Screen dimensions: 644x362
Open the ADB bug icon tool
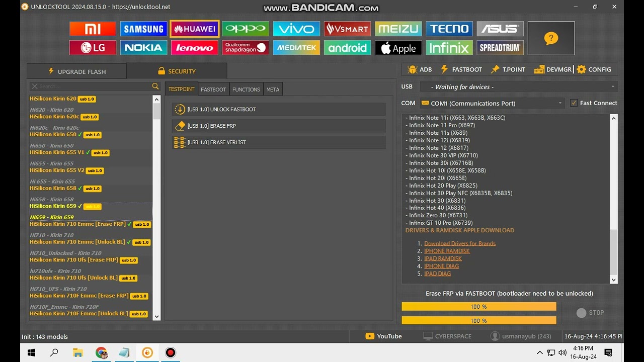click(x=420, y=69)
